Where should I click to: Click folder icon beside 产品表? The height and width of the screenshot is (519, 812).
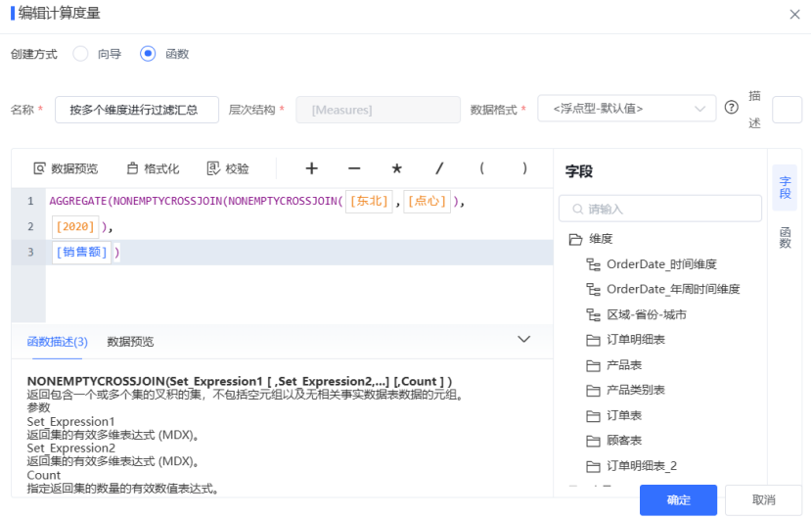[x=594, y=366]
